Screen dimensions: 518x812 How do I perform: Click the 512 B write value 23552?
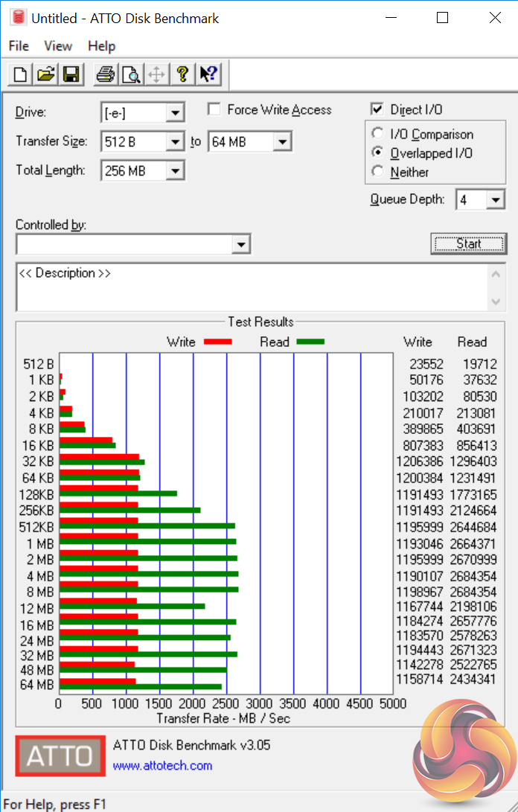(426, 364)
